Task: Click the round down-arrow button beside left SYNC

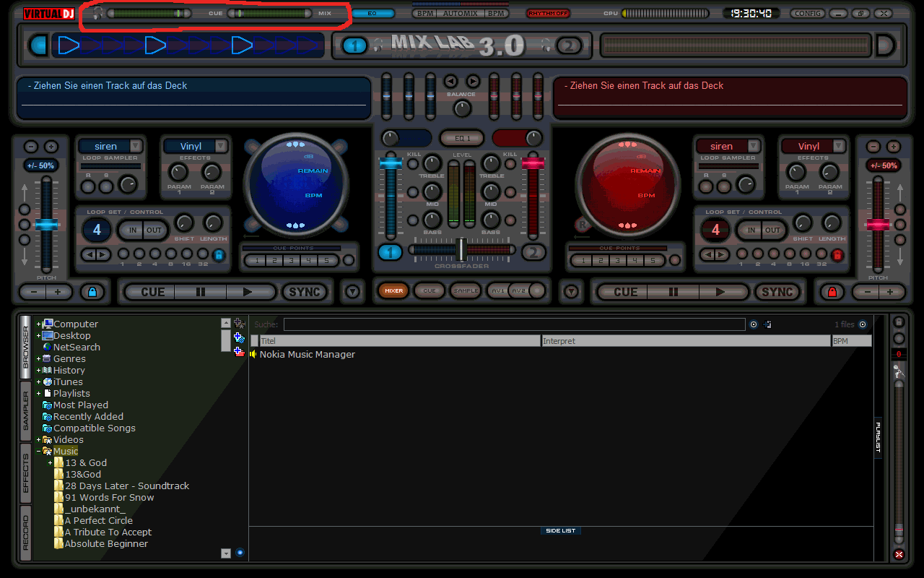Action: point(352,292)
